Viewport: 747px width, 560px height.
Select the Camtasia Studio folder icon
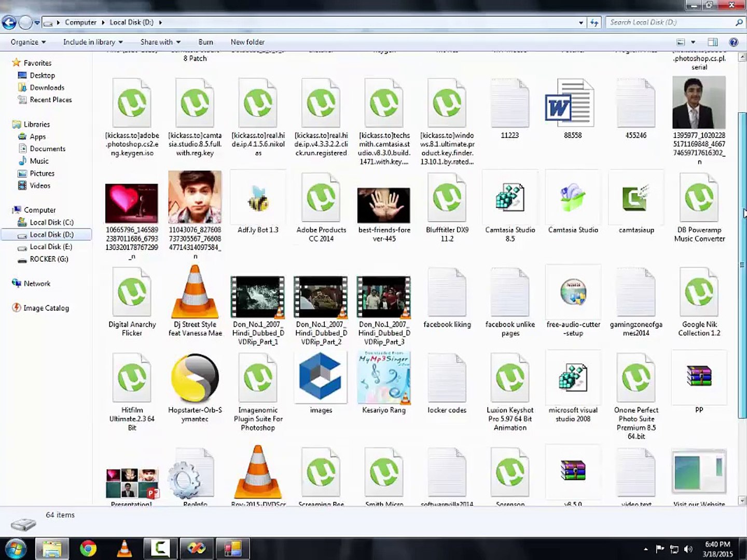click(x=573, y=198)
